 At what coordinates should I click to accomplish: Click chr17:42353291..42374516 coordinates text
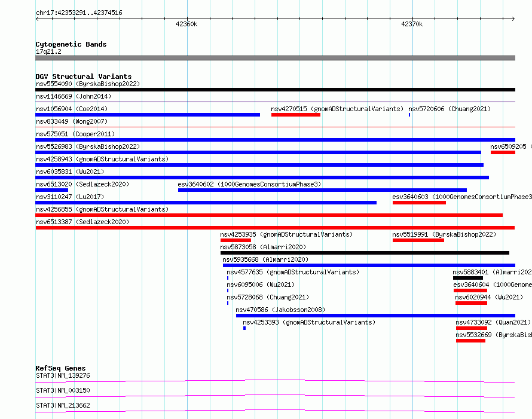point(79,13)
